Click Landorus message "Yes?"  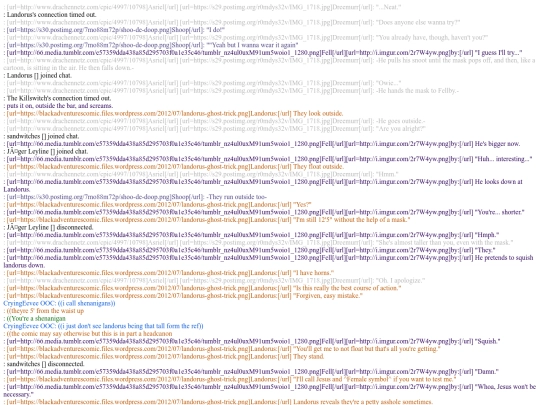click(302, 204)
